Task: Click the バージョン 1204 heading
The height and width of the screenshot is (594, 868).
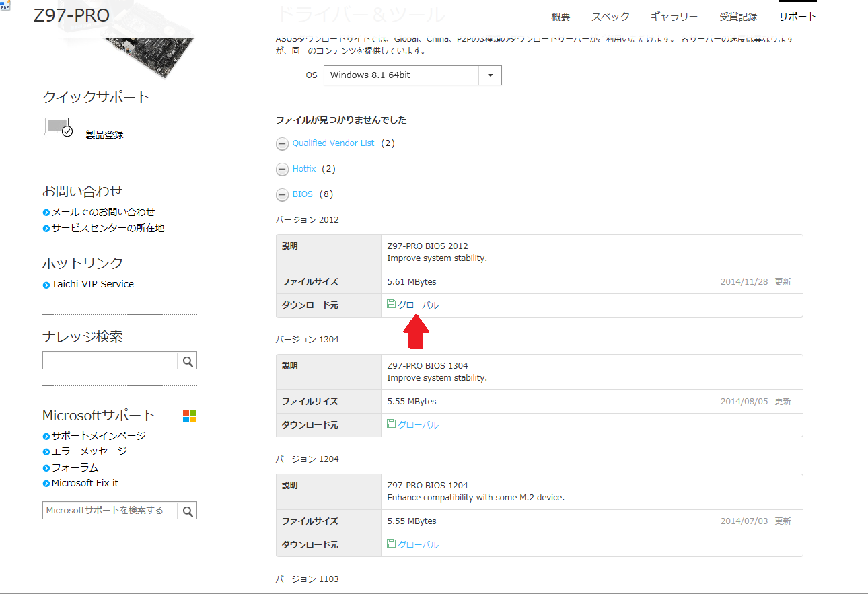Action: pos(307,459)
